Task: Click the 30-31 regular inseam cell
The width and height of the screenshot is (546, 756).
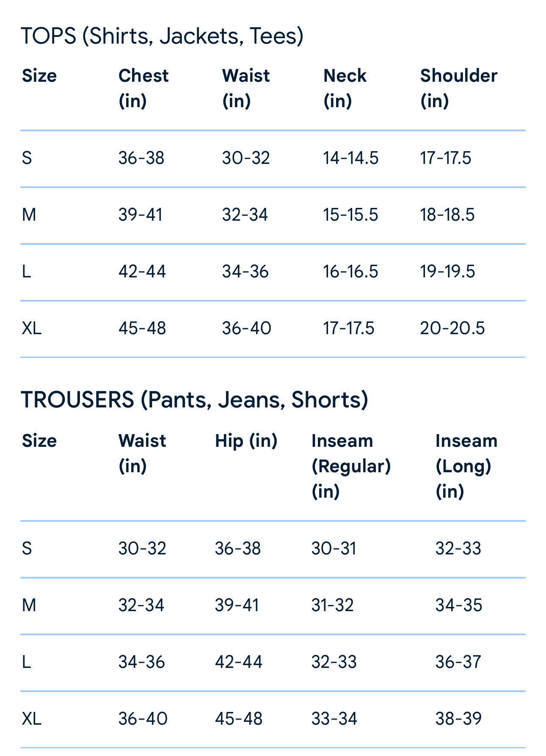Action: (x=334, y=549)
